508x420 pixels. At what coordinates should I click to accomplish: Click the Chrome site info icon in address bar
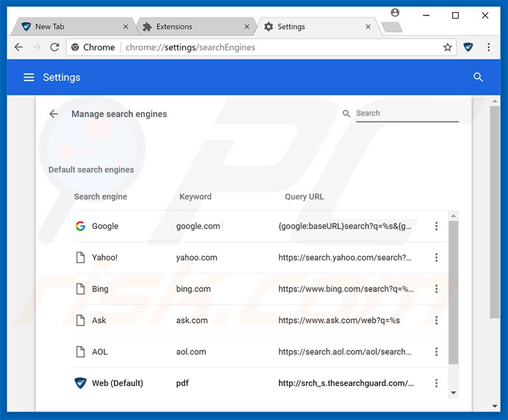coord(75,48)
